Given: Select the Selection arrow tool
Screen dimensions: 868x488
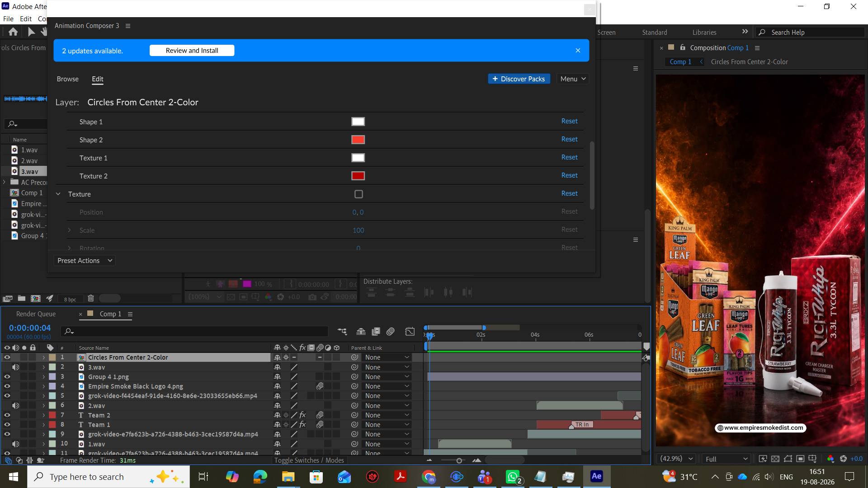Looking at the screenshot, I should pos(31,32).
